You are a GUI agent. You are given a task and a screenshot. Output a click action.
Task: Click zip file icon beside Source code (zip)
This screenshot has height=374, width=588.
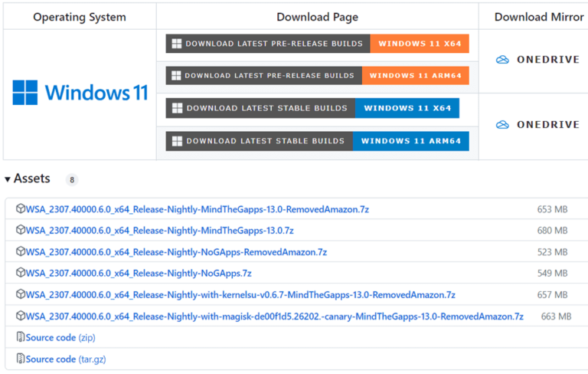coord(21,337)
